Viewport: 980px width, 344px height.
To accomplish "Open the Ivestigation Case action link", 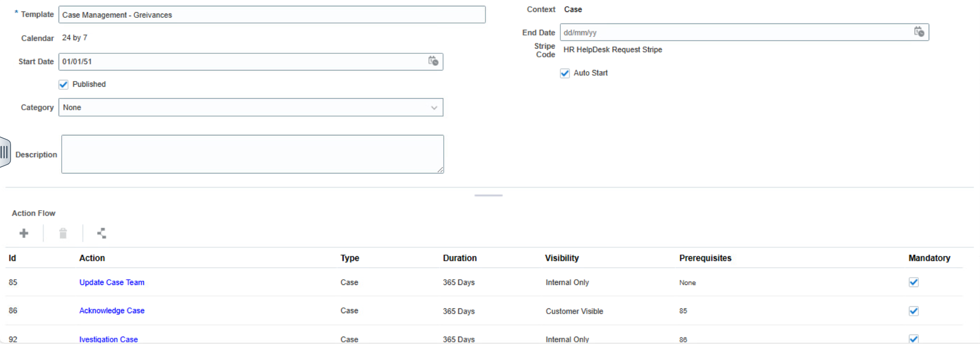I will coord(108,339).
